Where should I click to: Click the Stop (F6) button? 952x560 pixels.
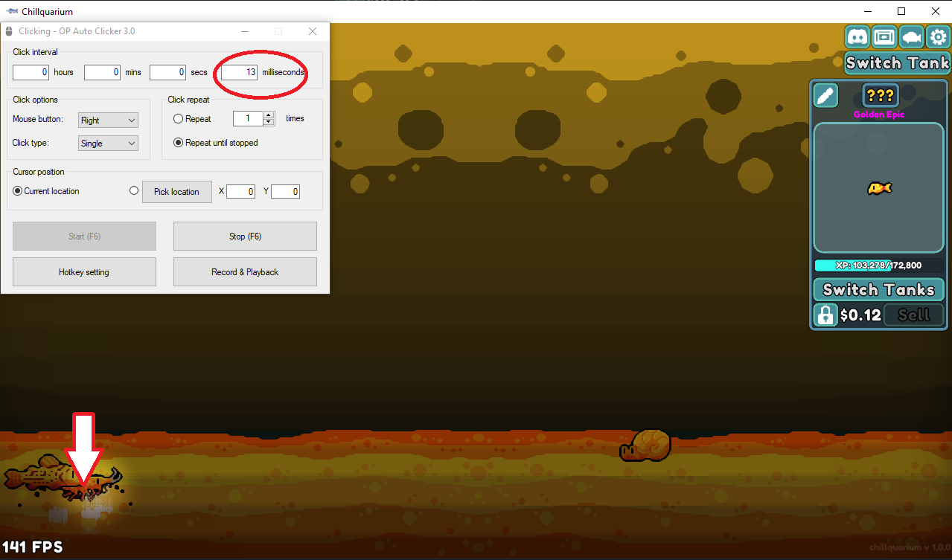[x=245, y=236]
